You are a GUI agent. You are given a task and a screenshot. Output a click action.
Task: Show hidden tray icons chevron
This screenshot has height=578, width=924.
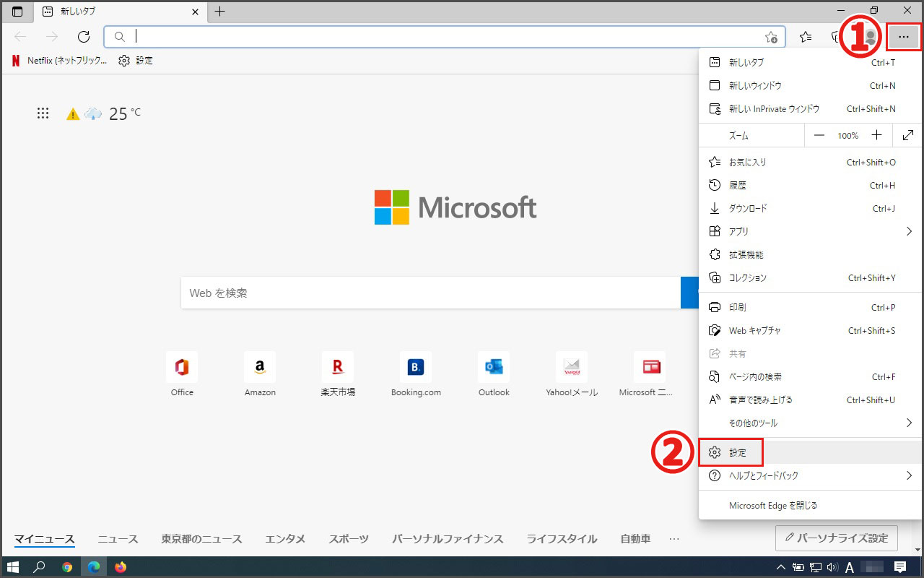pyautogui.click(x=781, y=567)
